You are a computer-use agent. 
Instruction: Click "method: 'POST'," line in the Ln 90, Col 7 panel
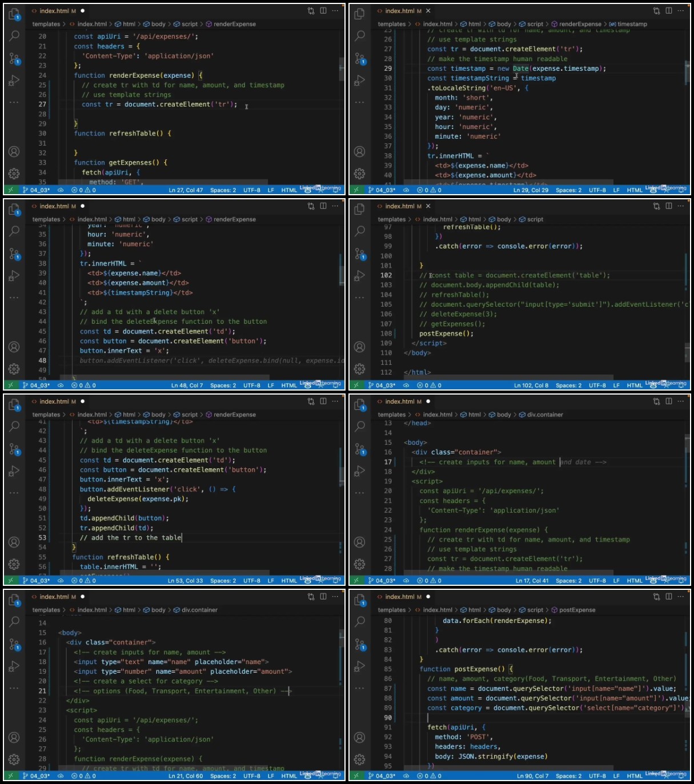[x=464, y=737]
